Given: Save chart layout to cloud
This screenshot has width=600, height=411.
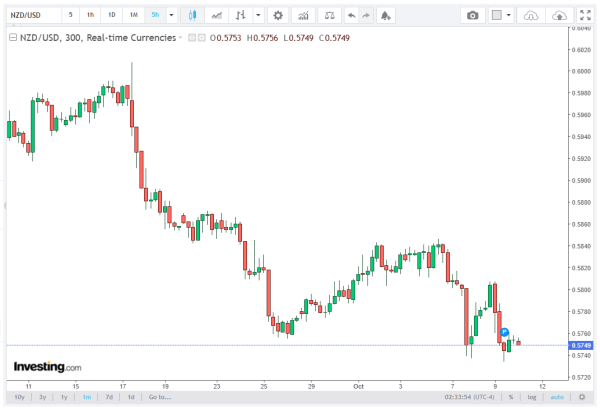Looking at the screenshot, I should click(560, 16).
